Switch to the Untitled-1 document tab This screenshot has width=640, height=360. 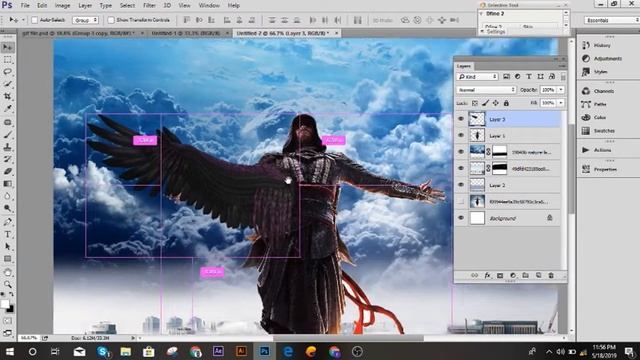(x=187, y=33)
